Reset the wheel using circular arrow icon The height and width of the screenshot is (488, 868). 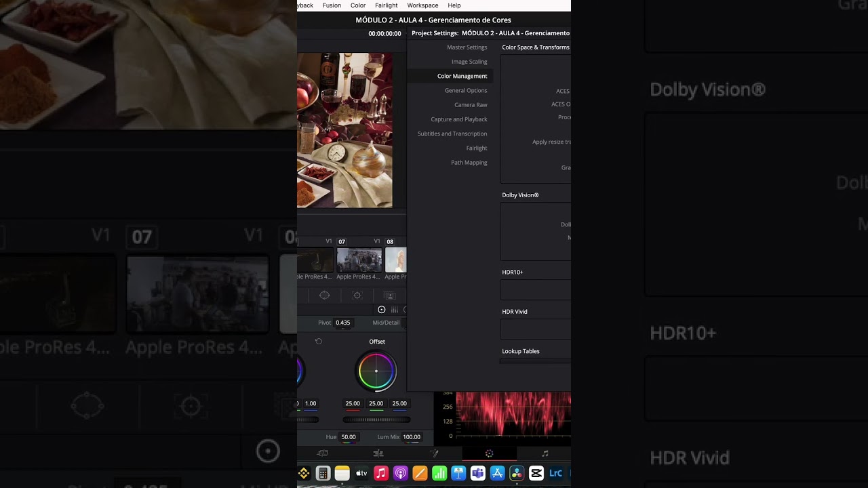coord(319,342)
